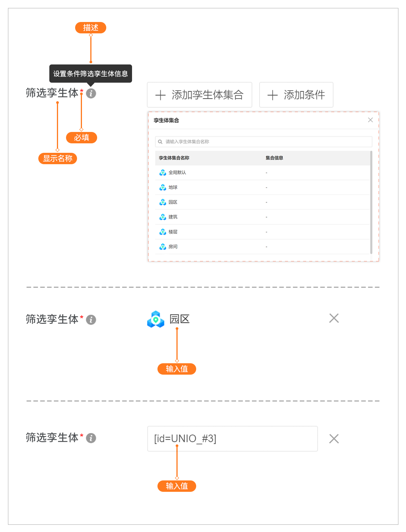The image size is (406, 532).
Task: Click the large 园区 twin collection icon
Action: pos(156,319)
